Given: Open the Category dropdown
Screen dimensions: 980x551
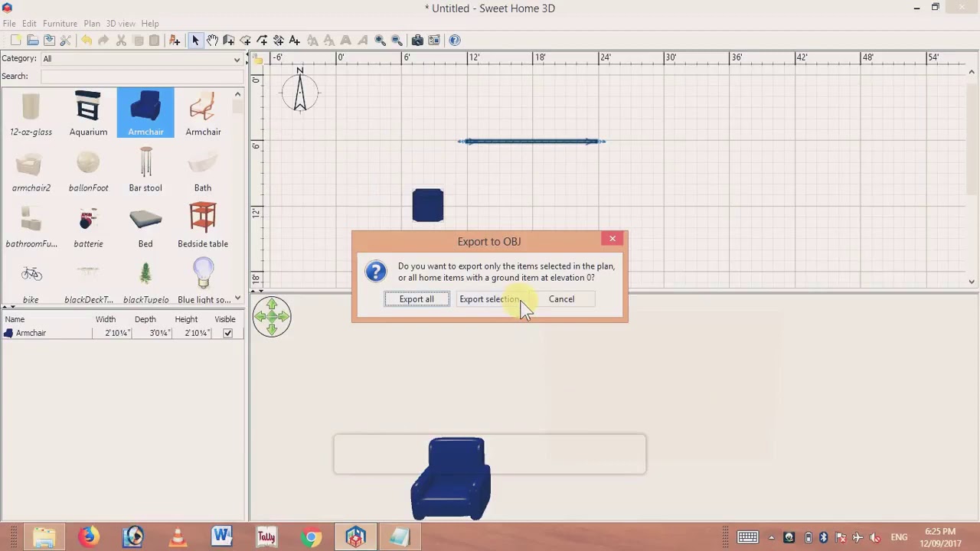Looking at the screenshot, I should (142, 59).
